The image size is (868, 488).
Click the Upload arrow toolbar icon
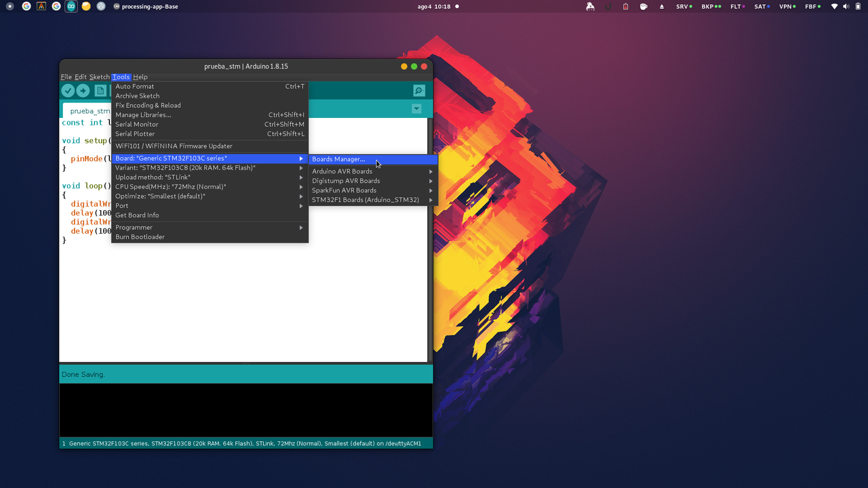click(83, 90)
